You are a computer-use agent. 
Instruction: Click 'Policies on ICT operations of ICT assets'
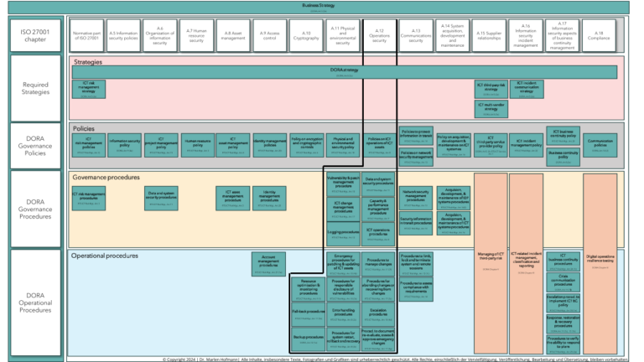pos(379,145)
